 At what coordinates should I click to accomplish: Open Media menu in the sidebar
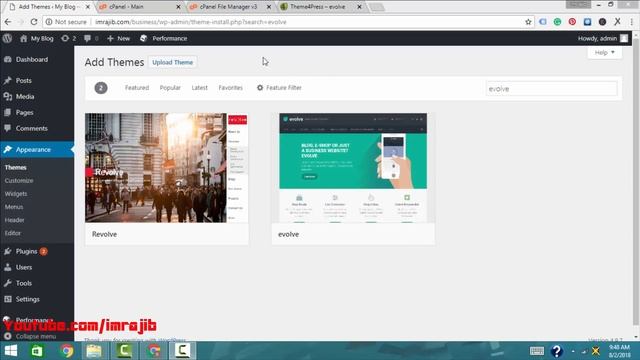click(24, 96)
